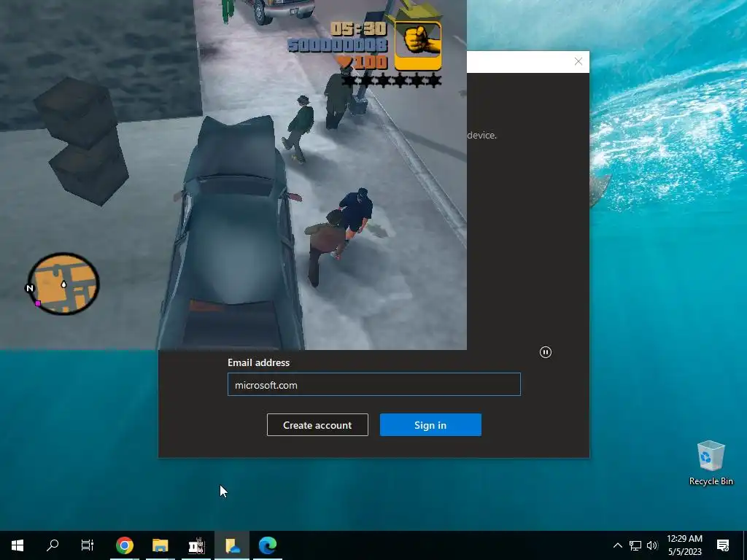Image resolution: width=747 pixels, height=560 pixels.
Task: Click the Sign in button
Action: point(430,425)
